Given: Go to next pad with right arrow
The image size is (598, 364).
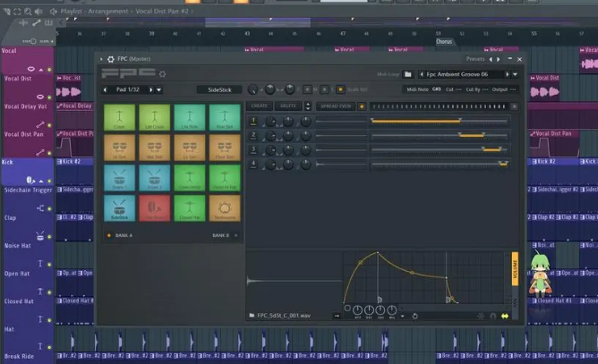Looking at the screenshot, I should point(151,90).
